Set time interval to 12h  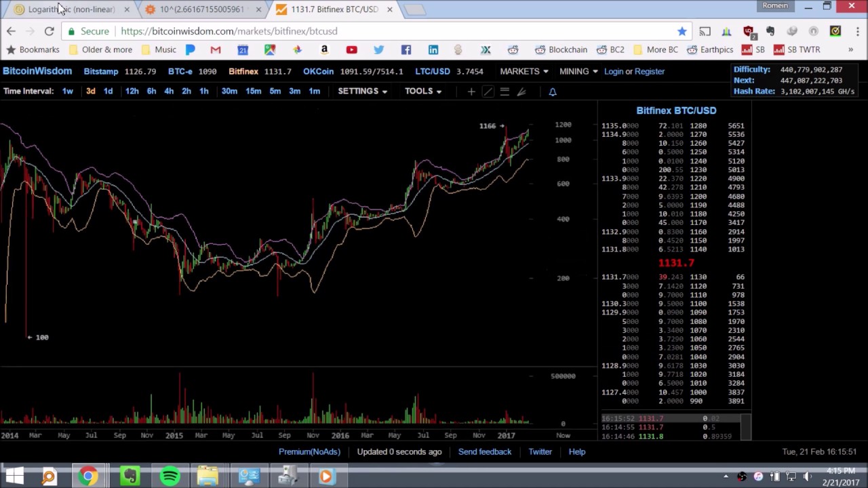coord(132,91)
